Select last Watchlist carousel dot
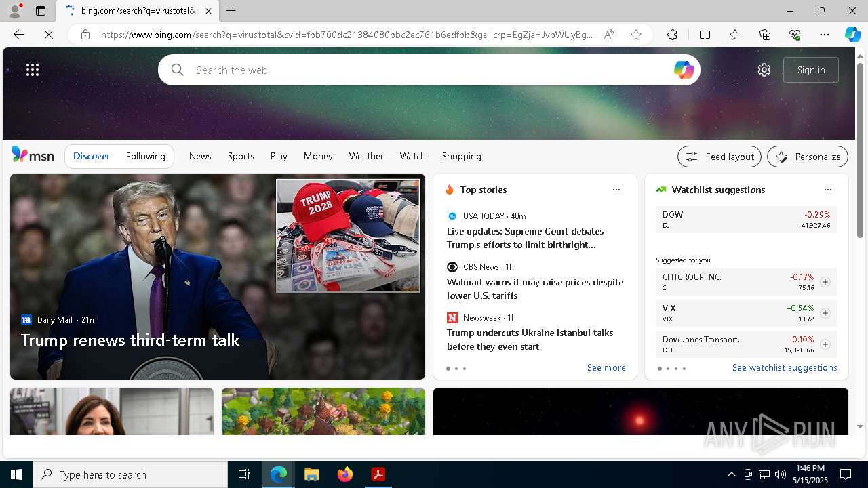This screenshot has height=488, width=868. [x=684, y=369]
